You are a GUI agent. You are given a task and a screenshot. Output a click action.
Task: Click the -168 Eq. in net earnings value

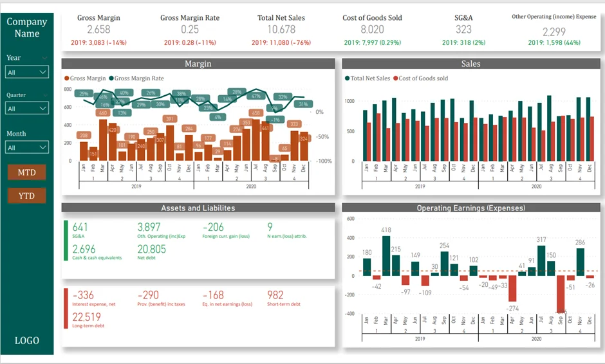point(213,295)
